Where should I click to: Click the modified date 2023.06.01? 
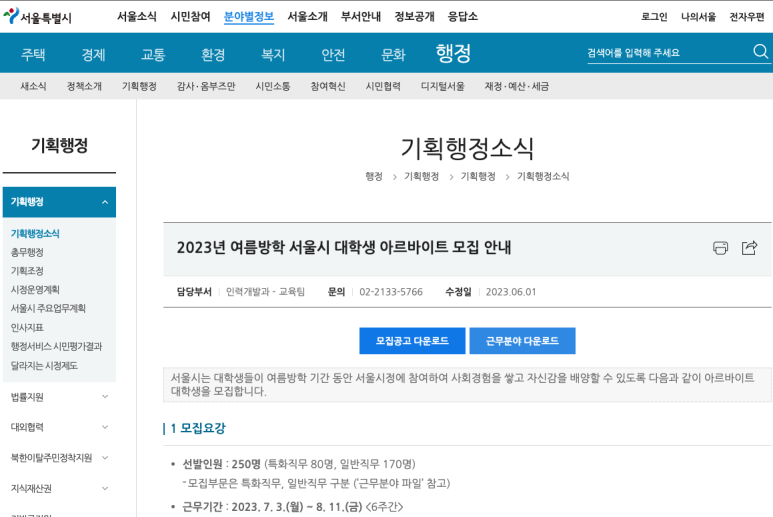point(511,292)
